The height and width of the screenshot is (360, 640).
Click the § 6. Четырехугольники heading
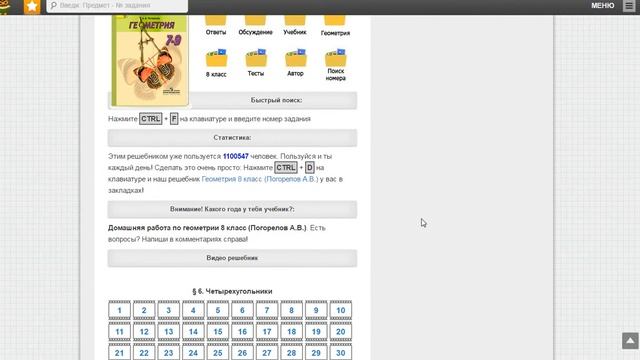(x=232, y=291)
